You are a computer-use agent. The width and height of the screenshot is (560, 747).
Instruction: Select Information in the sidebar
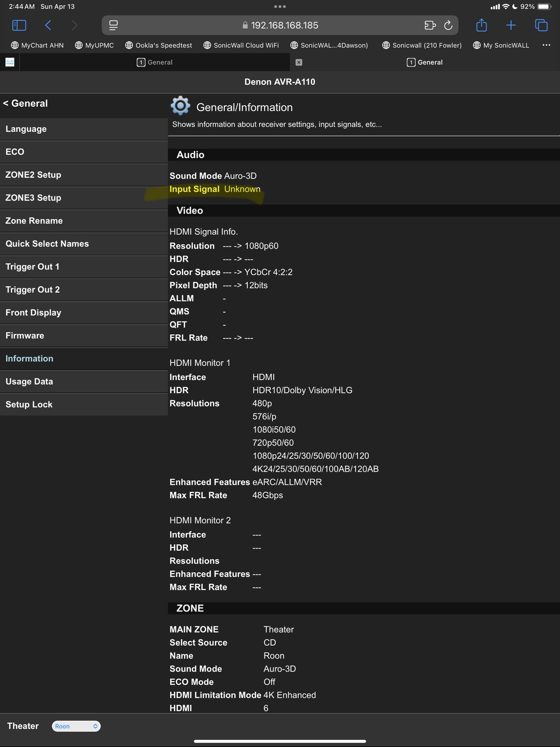(84, 358)
